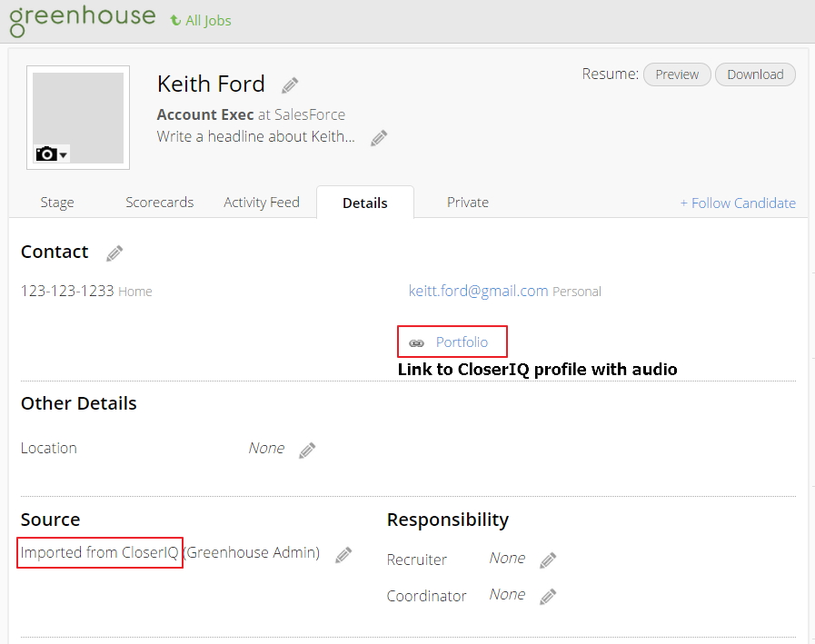
Task: Click Follow Candidate link
Action: point(738,203)
